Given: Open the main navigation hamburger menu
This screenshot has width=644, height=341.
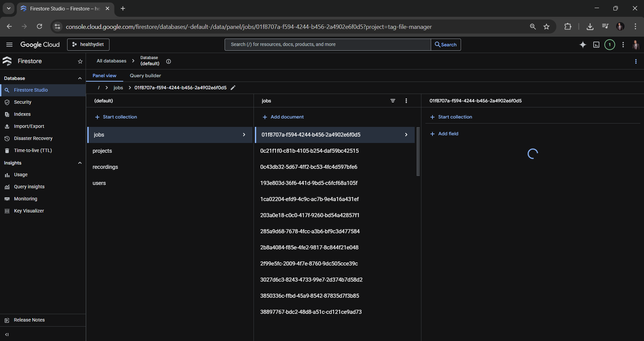Looking at the screenshot, I should pos(9,45).
